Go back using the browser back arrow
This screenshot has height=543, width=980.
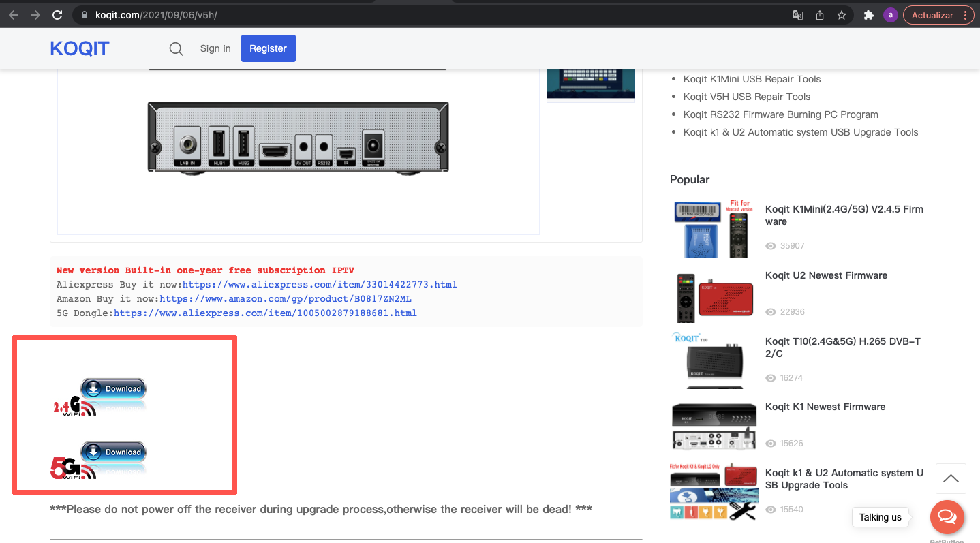click(14, 15)
